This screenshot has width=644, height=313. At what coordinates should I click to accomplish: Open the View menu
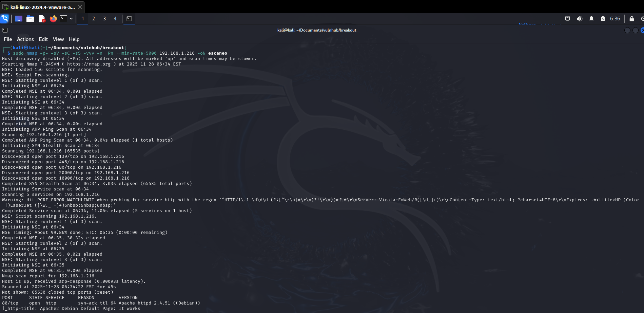[x=58, y=39]
